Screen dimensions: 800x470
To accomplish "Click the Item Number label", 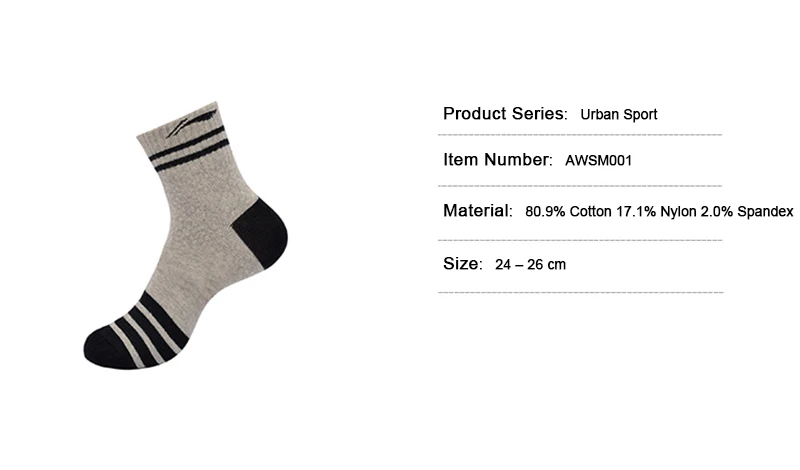I will click(x=497, y=160).
